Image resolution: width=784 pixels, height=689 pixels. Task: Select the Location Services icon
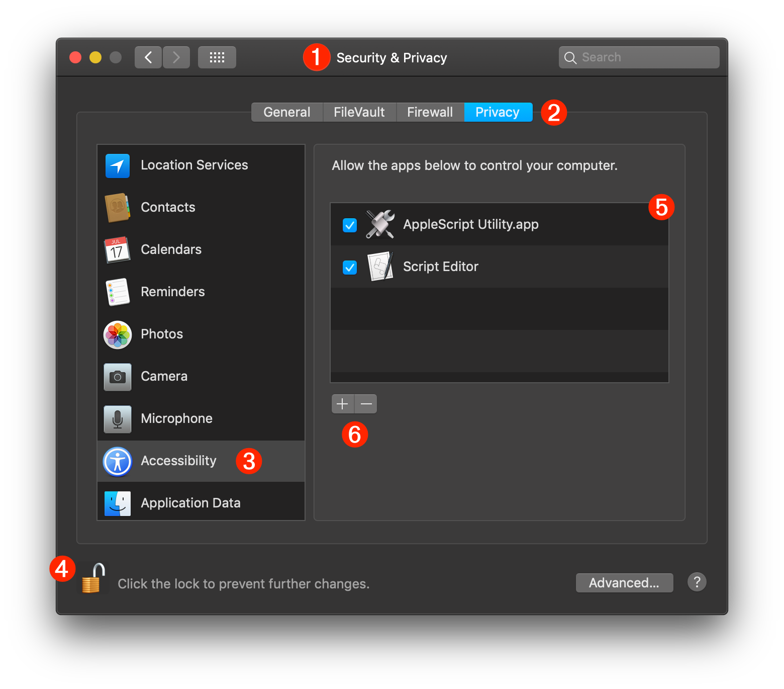coord(117,165)
